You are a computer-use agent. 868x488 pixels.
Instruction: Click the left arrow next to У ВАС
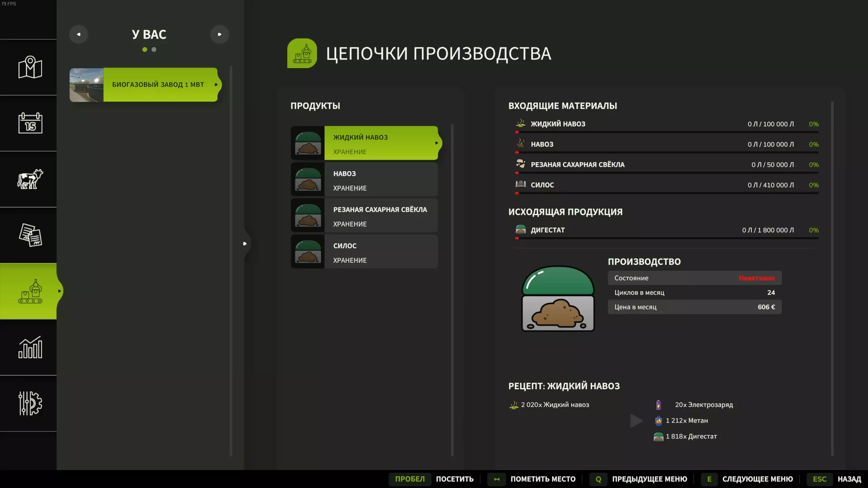(79, 34)
